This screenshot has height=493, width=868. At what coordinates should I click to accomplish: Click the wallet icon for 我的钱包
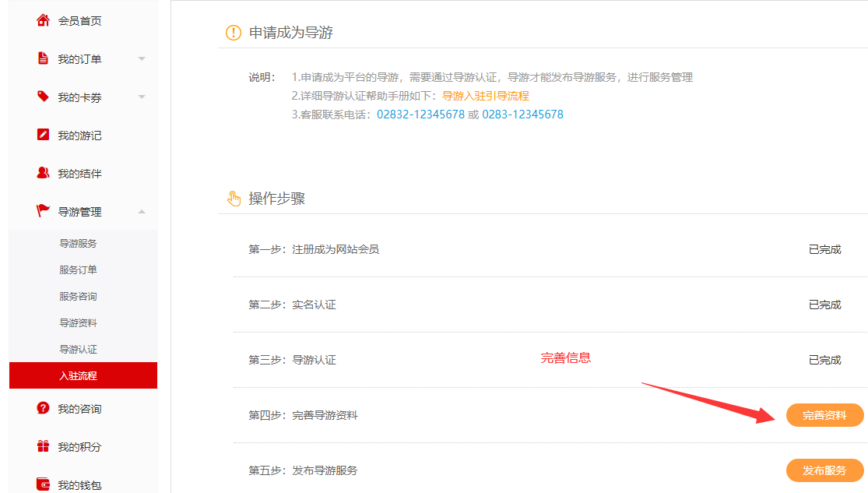pyautogui.click(x=43, y=484)
